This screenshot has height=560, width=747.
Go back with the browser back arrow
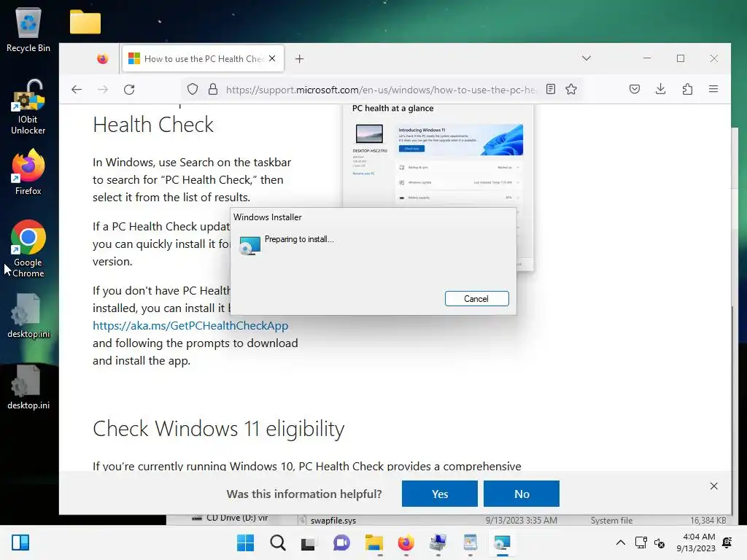[x=77, y=90]
